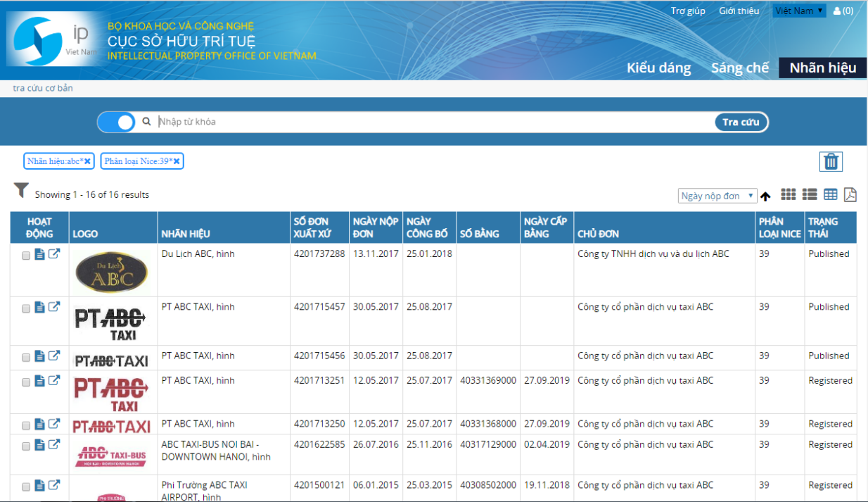The image size is (868, 502).
Task: Click the IP Viet Nam logo
Action: coord(53,40)
